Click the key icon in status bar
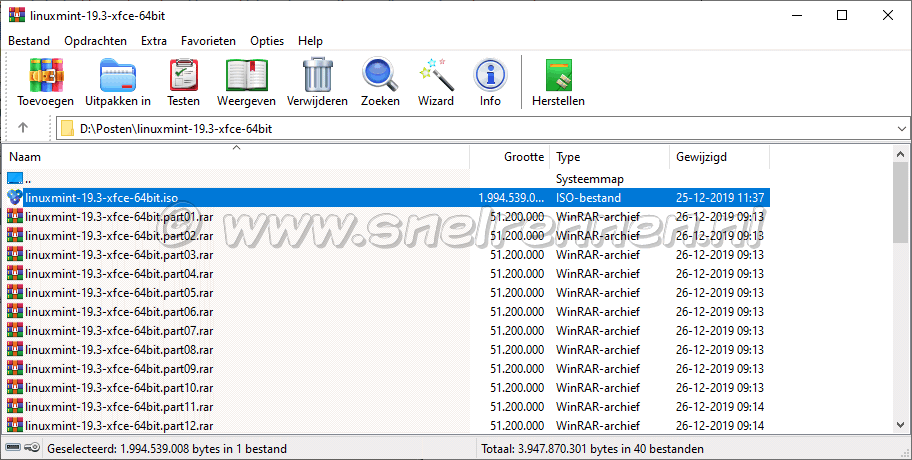The width and height of the screenshot is (912, 460). (x=33, y=448)
